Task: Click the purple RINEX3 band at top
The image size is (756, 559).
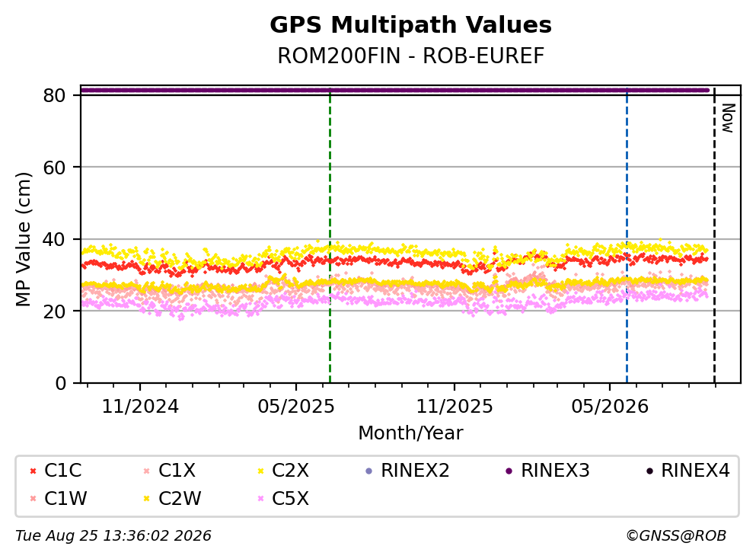Action: pyautogui.click(x=395, y=90)
